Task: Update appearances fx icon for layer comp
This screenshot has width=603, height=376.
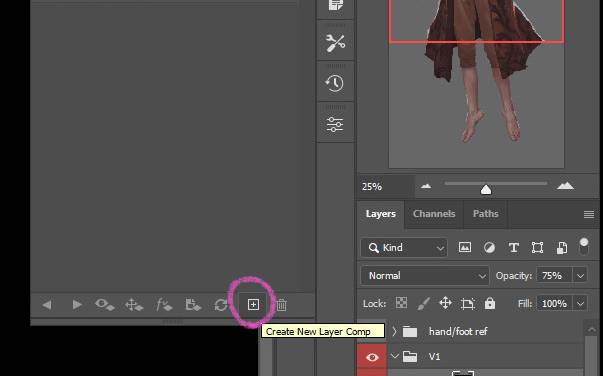Action: coord(164,305)
